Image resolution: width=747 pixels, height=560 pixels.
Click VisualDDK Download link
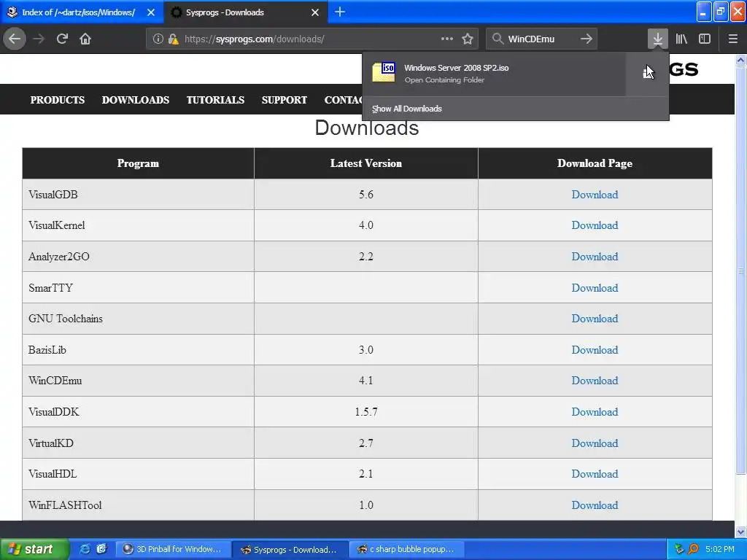(x=595, y=412)
